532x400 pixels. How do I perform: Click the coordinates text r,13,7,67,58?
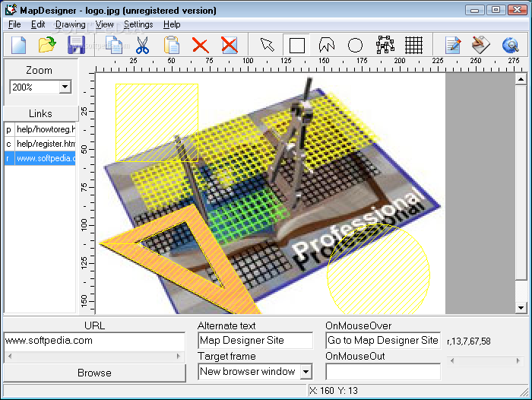coord(469,341)
